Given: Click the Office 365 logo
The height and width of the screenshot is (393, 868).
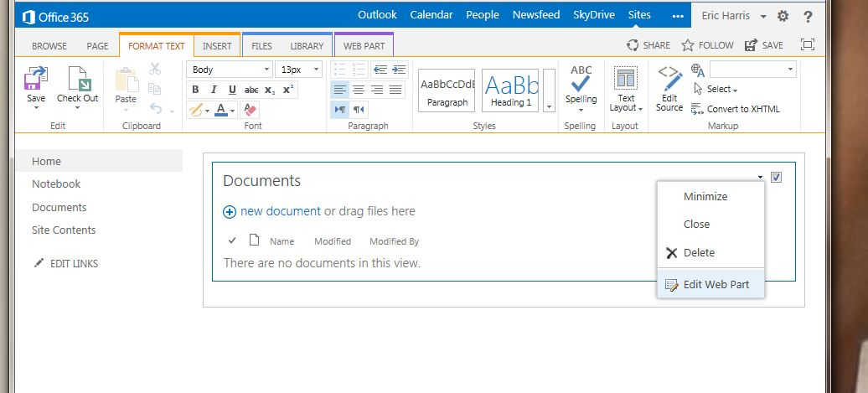Looking at the screenshot, I should 55,17.
